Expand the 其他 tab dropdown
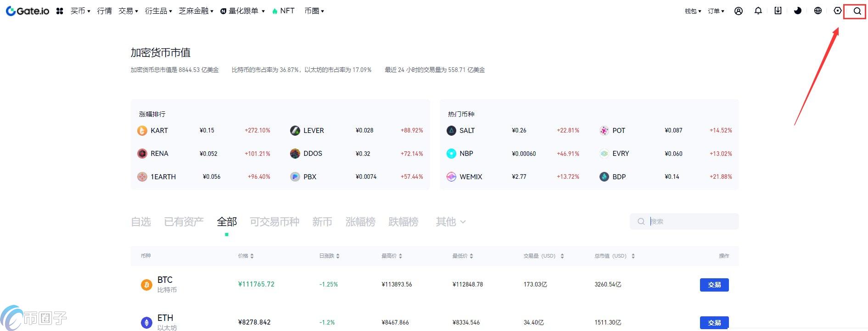868x331 pixels. coord(451,222)
